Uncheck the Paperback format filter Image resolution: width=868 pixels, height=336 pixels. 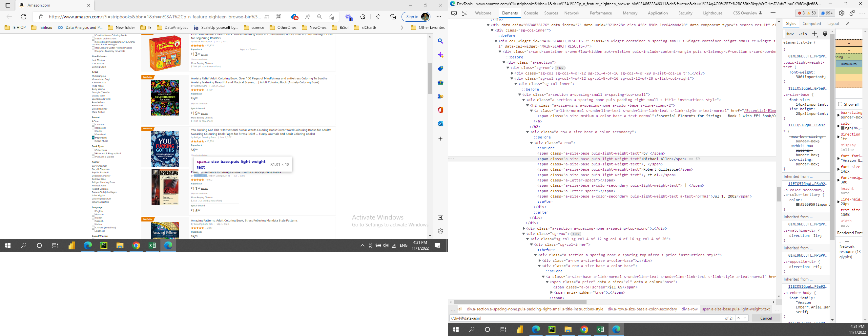[x=93, y=137]
